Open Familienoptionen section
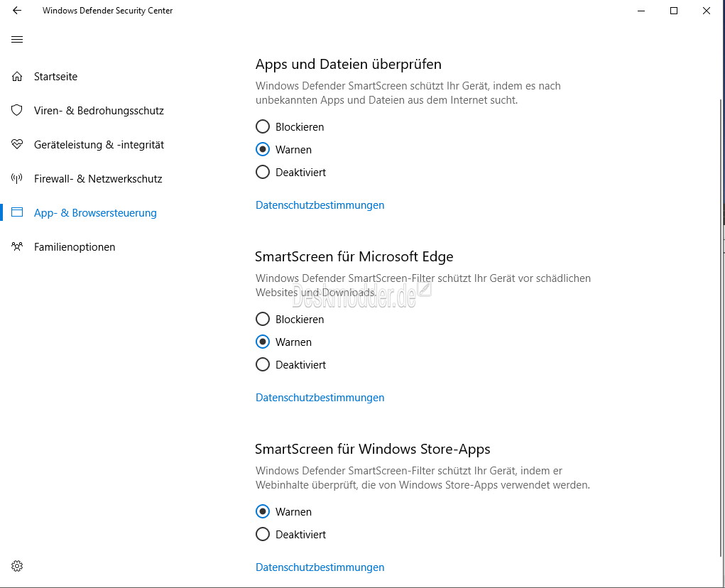 tap(75, 247)
